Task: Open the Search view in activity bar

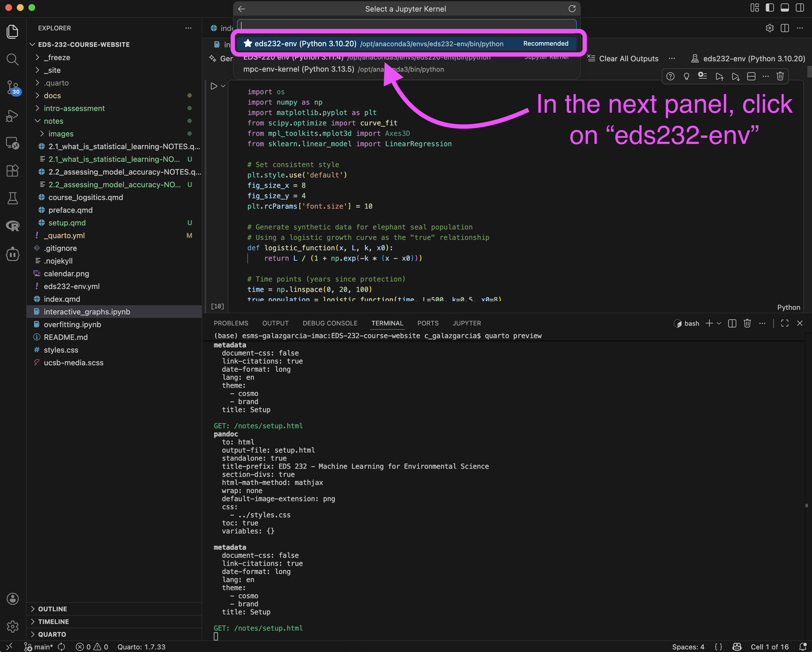Action: pos(12,59)
